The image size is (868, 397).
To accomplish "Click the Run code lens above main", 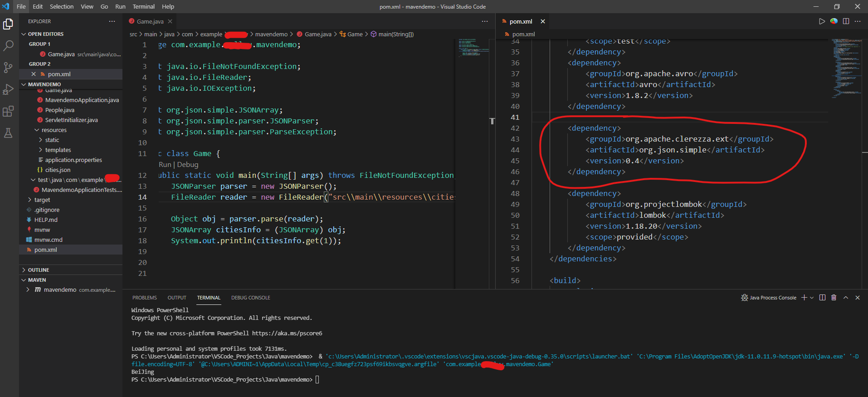I will pos(165,165).
